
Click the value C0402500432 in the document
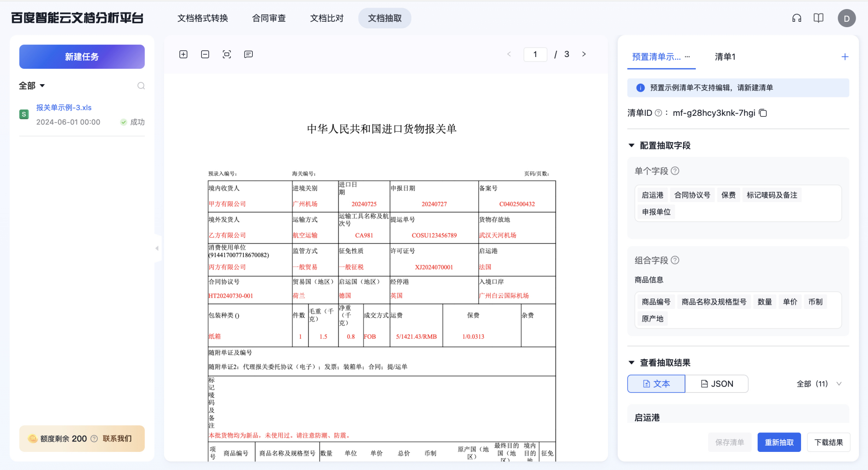tap(517, 204)
